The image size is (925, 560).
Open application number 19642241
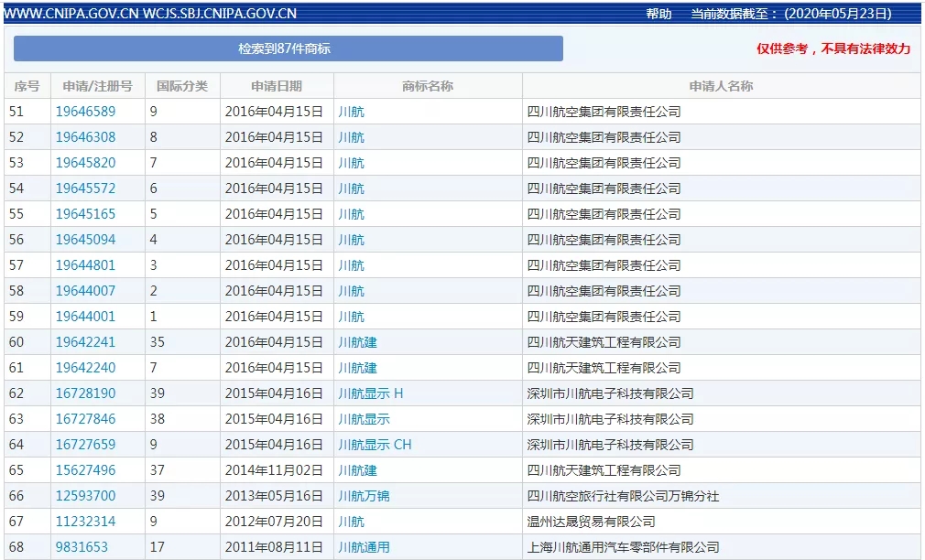point(85,342)
